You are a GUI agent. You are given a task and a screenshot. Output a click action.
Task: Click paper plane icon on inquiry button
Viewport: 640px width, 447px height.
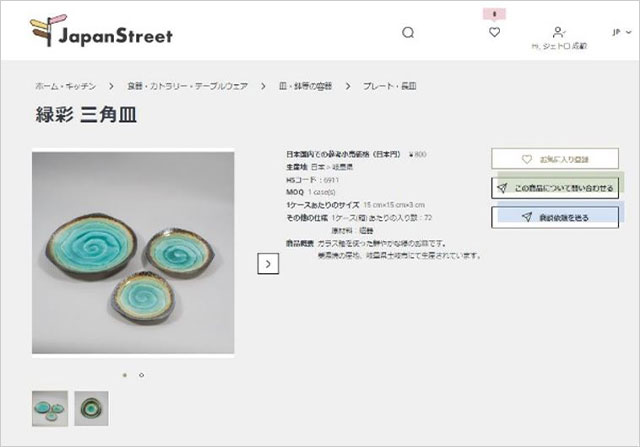(502, 188)
